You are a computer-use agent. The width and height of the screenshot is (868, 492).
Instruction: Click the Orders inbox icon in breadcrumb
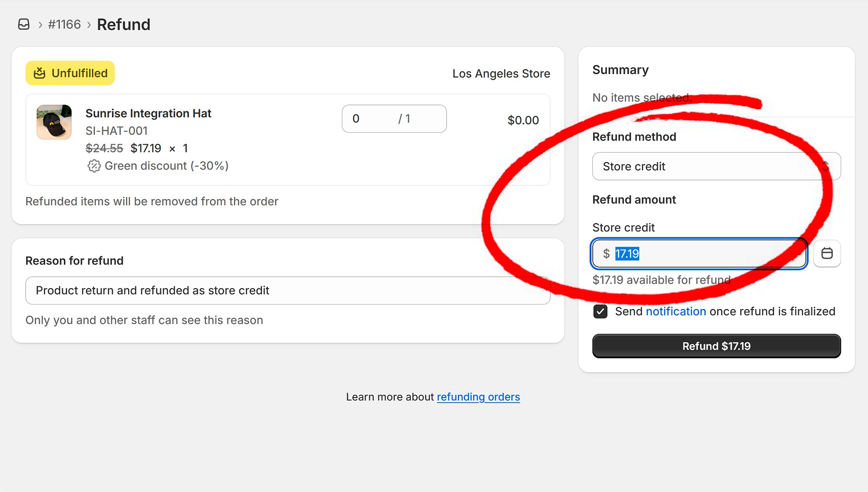[x=24, y=24]
